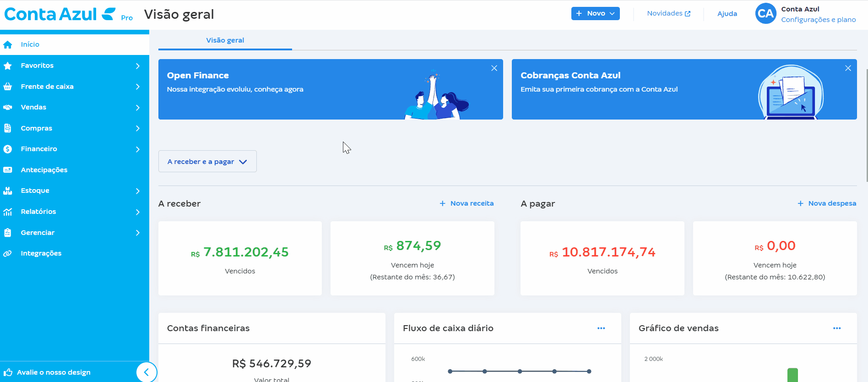This screenshot has width=868, height=382.
Task: Click the Frente de caixa basket icon
Action: (x=8, y=87)
